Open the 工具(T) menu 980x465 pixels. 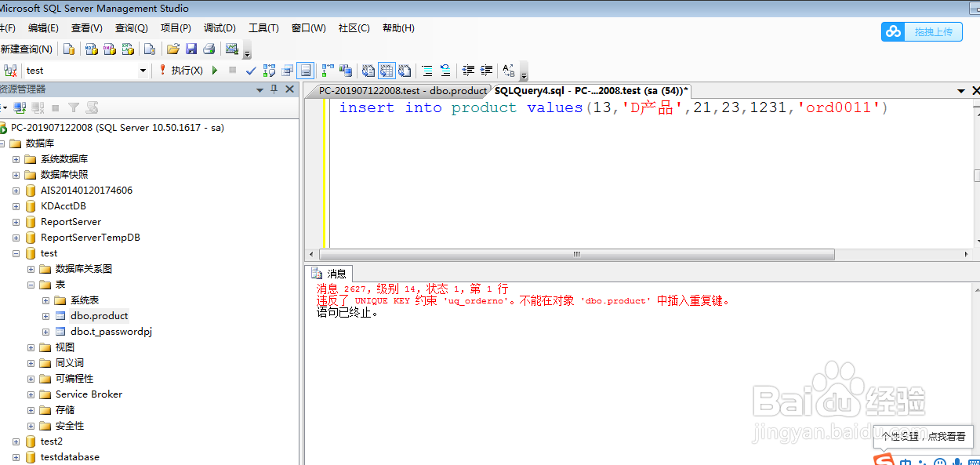263,28
